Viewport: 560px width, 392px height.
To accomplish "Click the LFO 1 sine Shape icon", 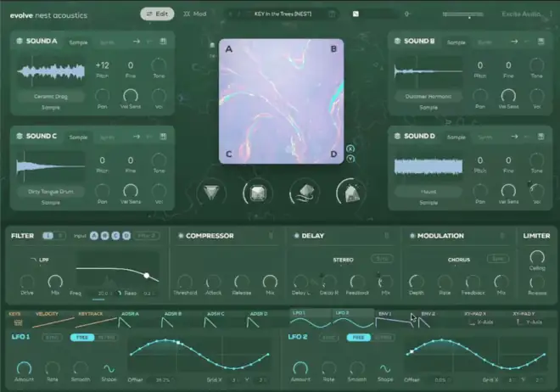I will tap(109, 368).
